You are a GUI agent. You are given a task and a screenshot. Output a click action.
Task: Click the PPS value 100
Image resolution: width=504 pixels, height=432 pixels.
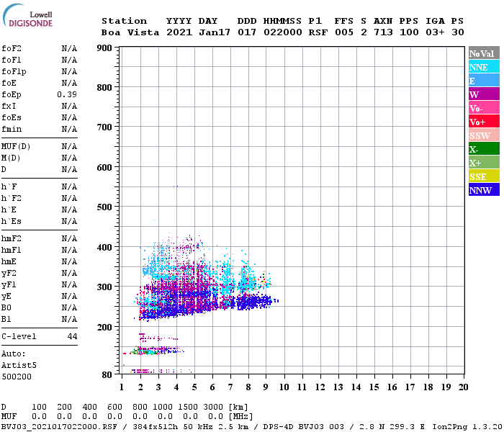tap(409, 32)
